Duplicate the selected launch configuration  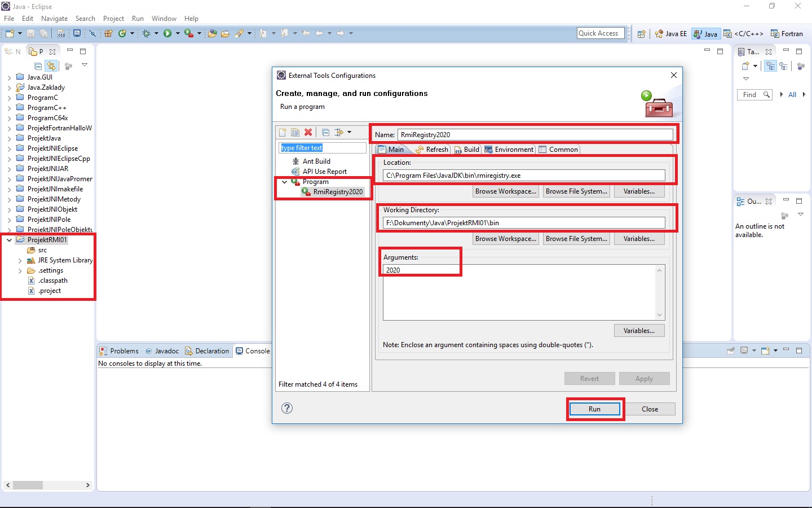(x=295, y=132)
